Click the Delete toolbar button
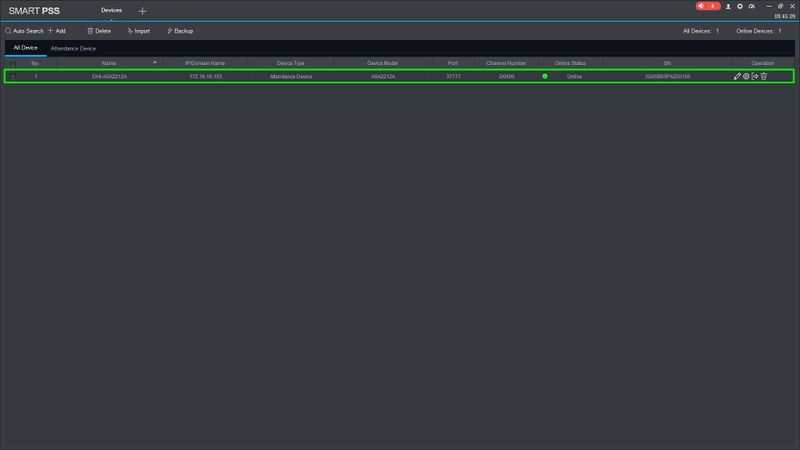The image size is (800, 450). [99, 31]
